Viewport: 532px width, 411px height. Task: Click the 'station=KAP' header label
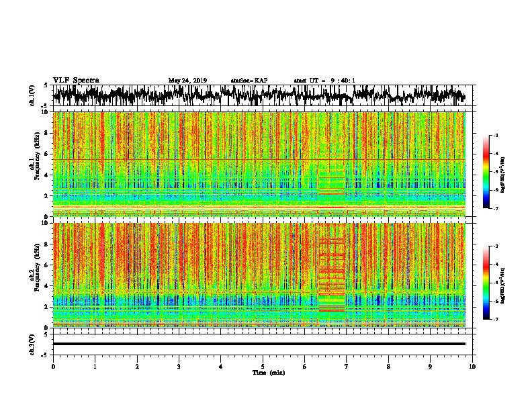point(249,81)
